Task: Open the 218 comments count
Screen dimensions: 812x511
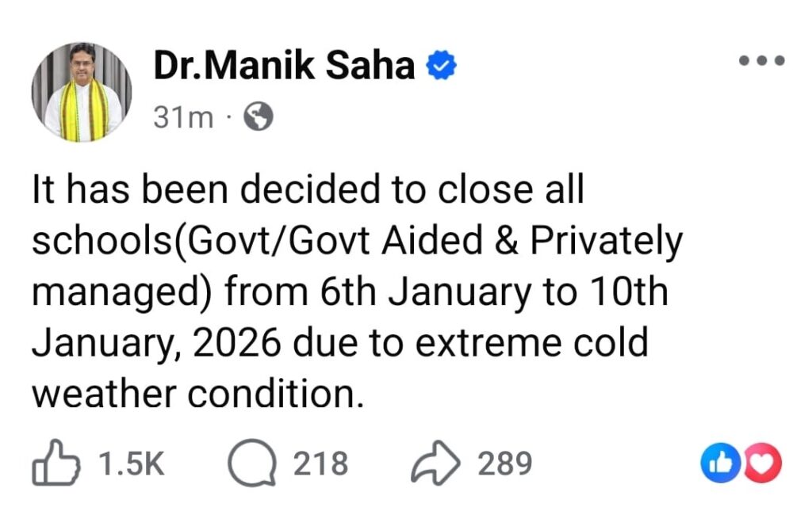Action: pos(320,463)
